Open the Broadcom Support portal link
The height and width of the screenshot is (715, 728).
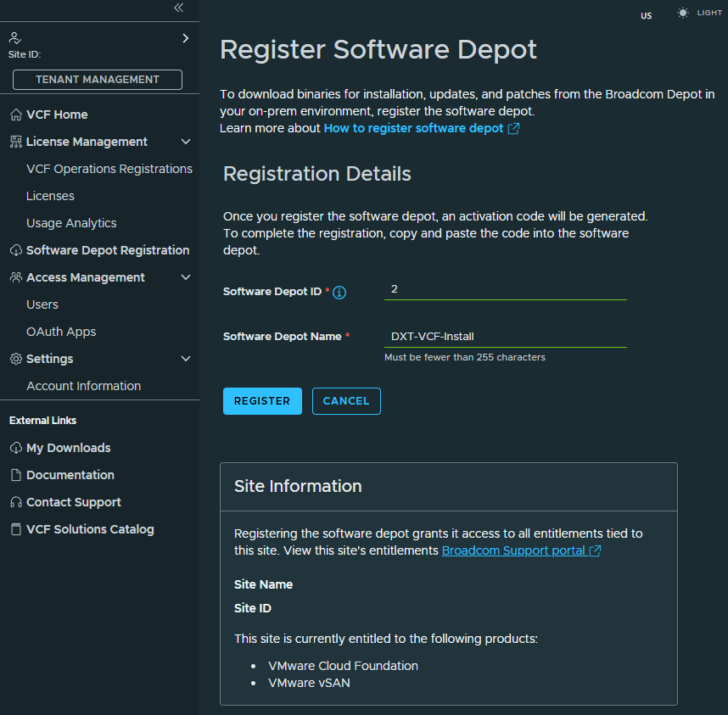513,550
